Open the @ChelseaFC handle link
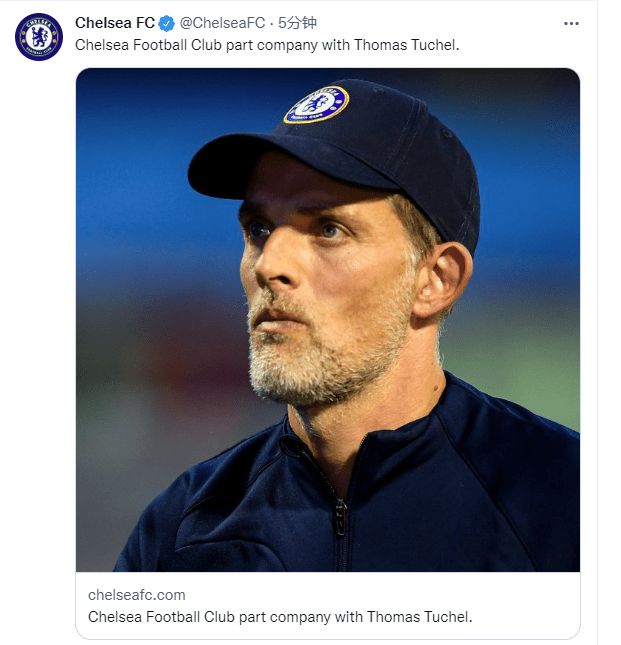Screen dimensions: 621x645 [x=222, y=23]
